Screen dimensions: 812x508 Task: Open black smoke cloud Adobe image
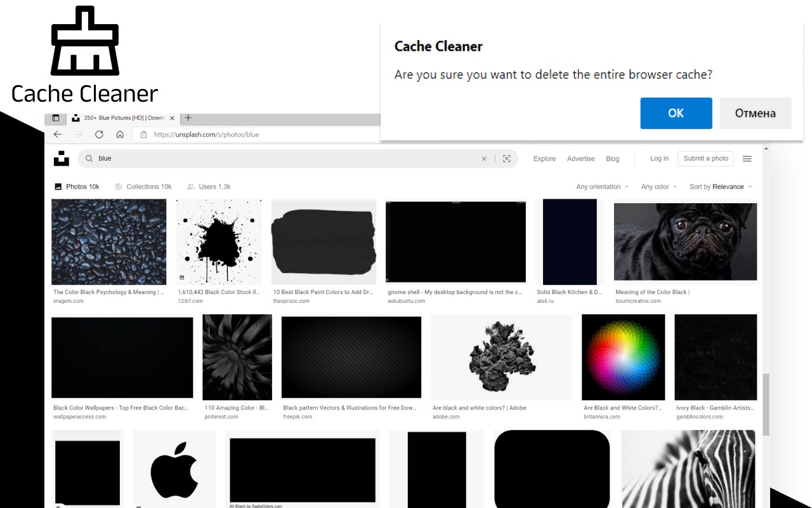[501, 358]
